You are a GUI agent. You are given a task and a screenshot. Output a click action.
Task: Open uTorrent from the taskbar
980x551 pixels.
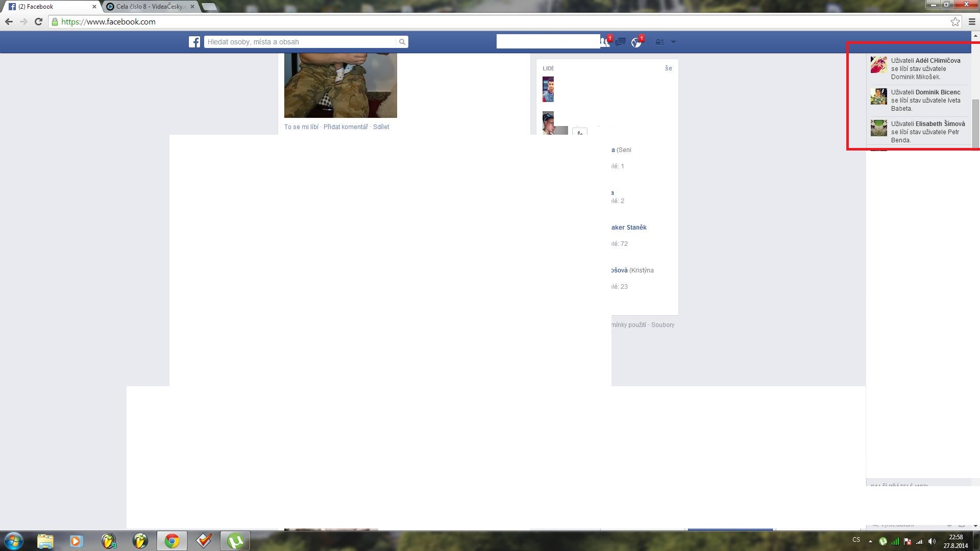235,541
